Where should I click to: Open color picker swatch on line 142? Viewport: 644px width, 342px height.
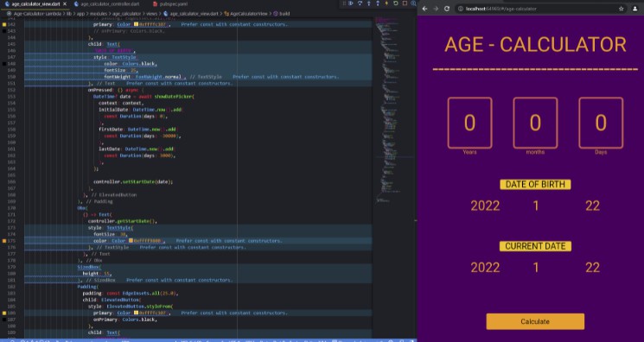click(136, 25)
